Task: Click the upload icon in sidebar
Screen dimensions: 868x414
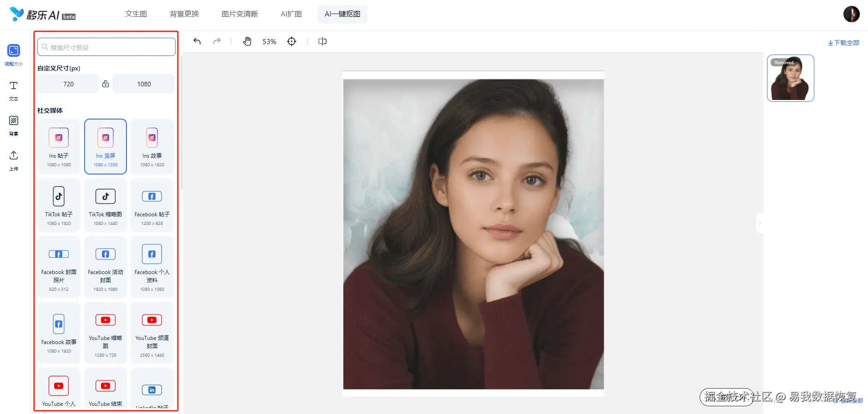Action: click(x=14, y=161)
